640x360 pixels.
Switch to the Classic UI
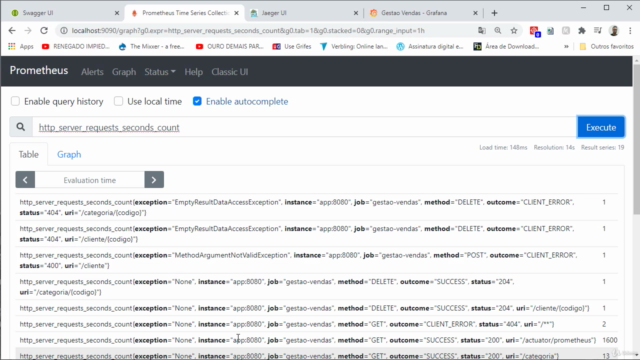click(229, 72)
